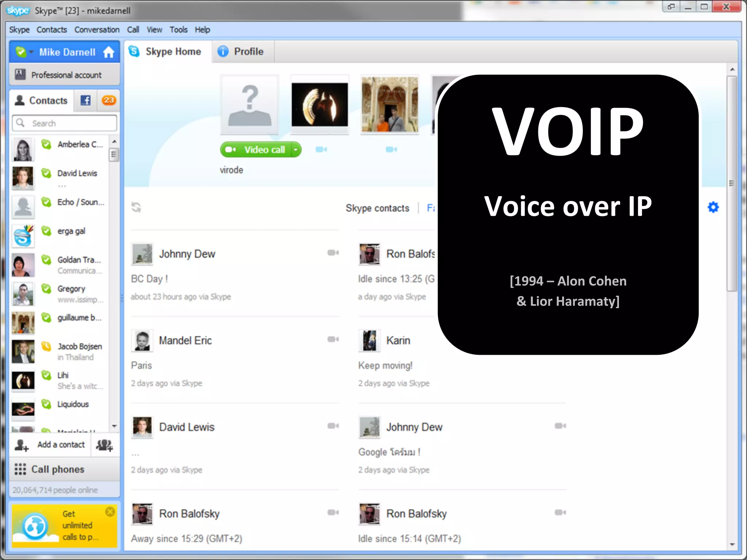This screenshot has height=560, width=747.
Task: Select Amberlea C contact in list
Action: [x=59, y=149]
